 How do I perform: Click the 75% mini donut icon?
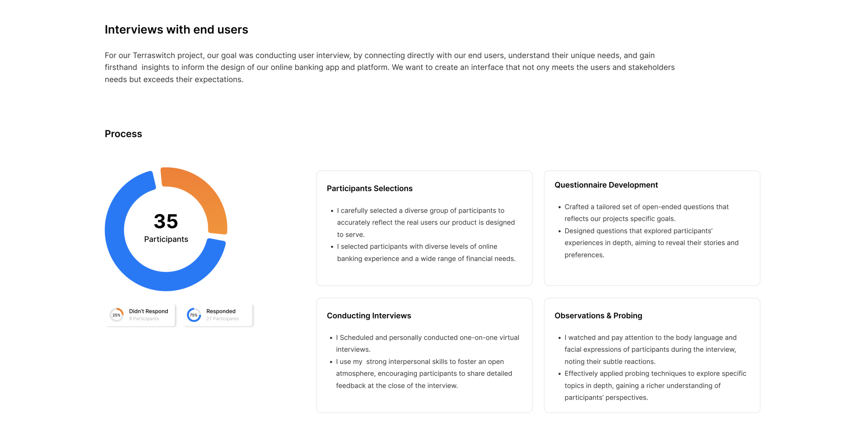point(194,315)
